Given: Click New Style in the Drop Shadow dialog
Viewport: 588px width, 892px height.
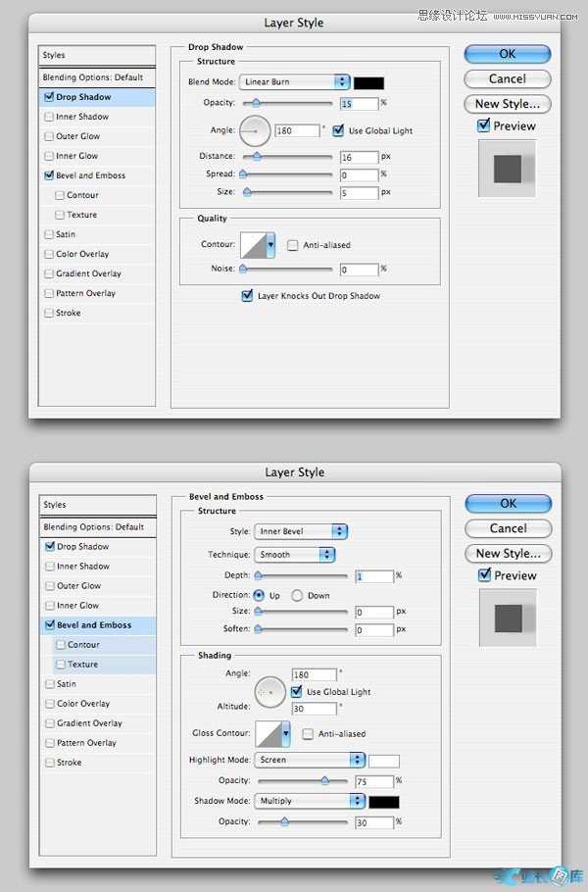Looking at the screenshot, I should click(507, 103).
